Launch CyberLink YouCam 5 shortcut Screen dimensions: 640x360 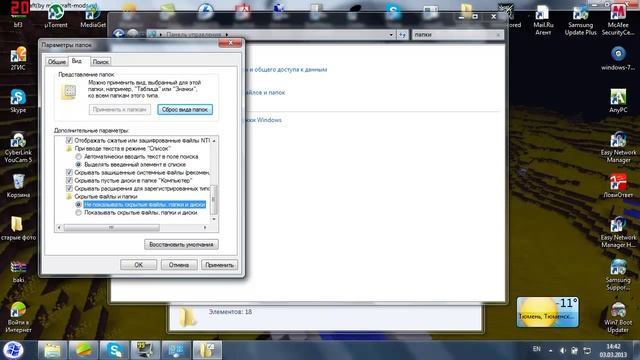pyautogui.click(x=18, y=147)
